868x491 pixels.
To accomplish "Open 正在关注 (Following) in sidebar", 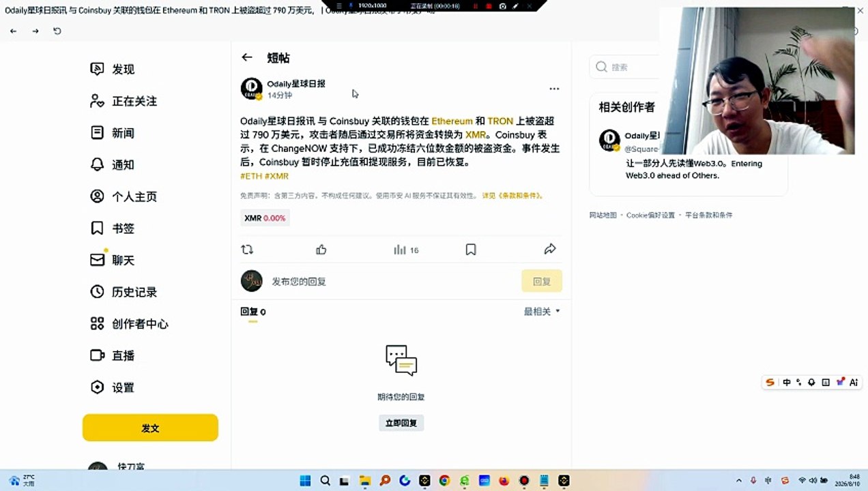I will coord(124,101).
